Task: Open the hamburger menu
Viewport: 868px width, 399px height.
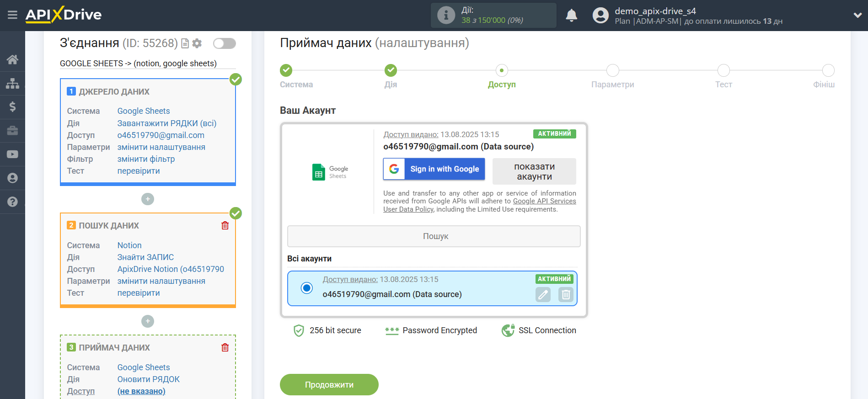Action: coord(12,15)
